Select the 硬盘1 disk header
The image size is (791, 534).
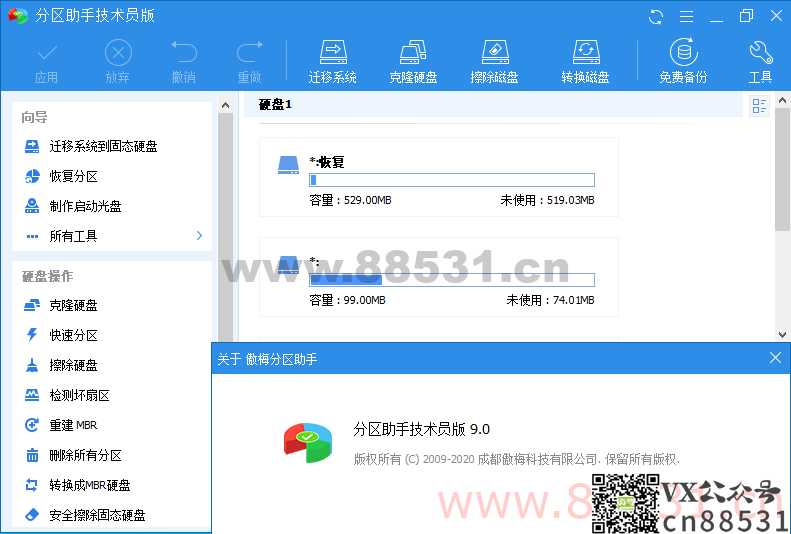493,105
